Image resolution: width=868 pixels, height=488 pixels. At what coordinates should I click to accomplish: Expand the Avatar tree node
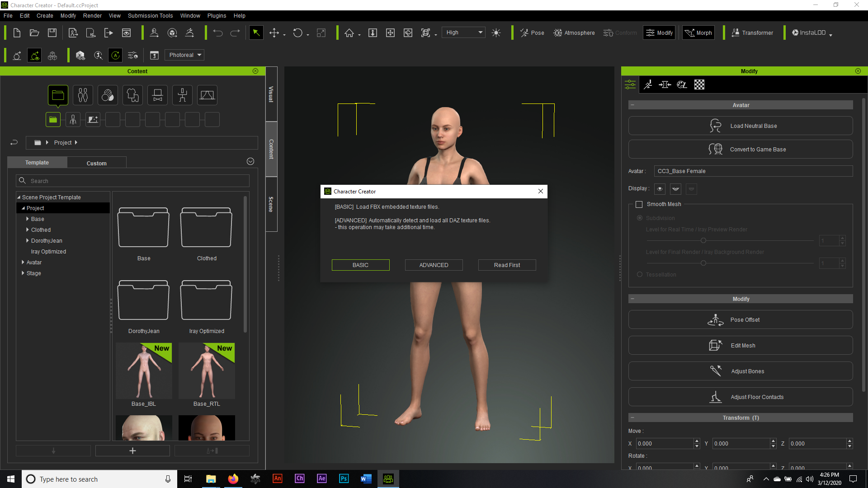[23, 263]
